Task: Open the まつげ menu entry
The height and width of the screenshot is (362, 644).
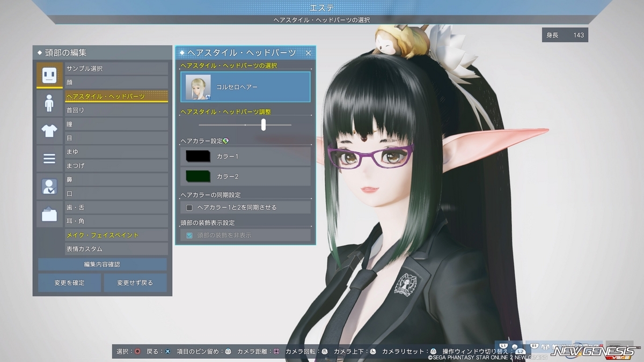Action: (116, 166)
